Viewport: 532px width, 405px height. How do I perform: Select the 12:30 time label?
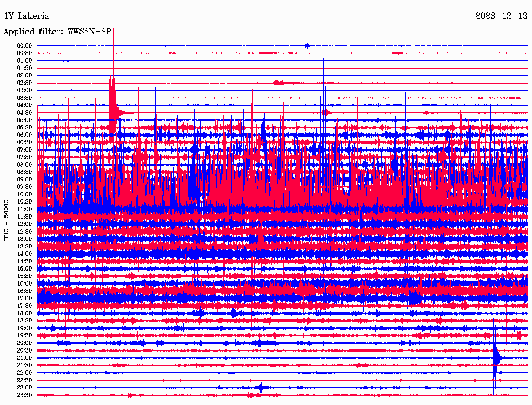(24, 232)
